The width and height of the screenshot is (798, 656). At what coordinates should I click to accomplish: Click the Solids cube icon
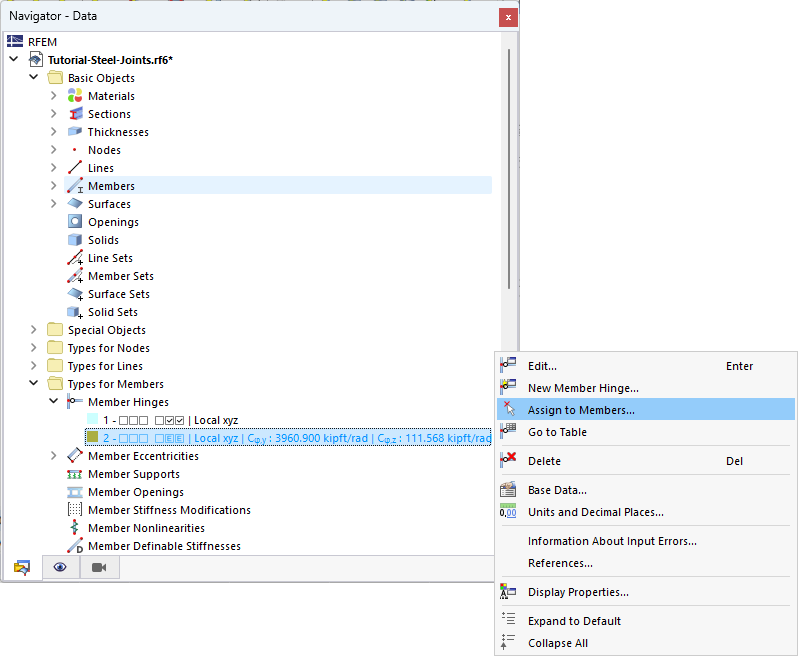point(75,240)
